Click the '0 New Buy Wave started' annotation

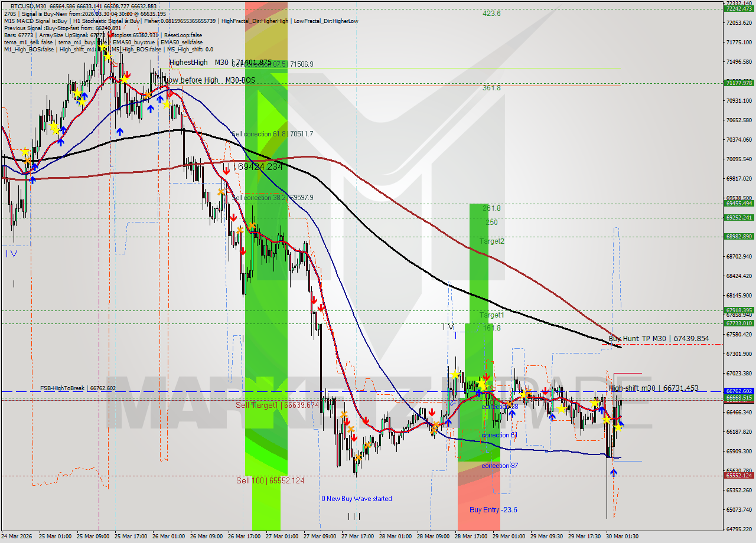pos(357,499)
